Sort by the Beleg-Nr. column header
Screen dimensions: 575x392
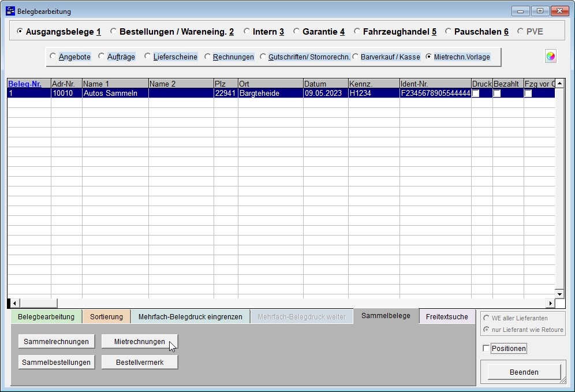coord(29,84)
